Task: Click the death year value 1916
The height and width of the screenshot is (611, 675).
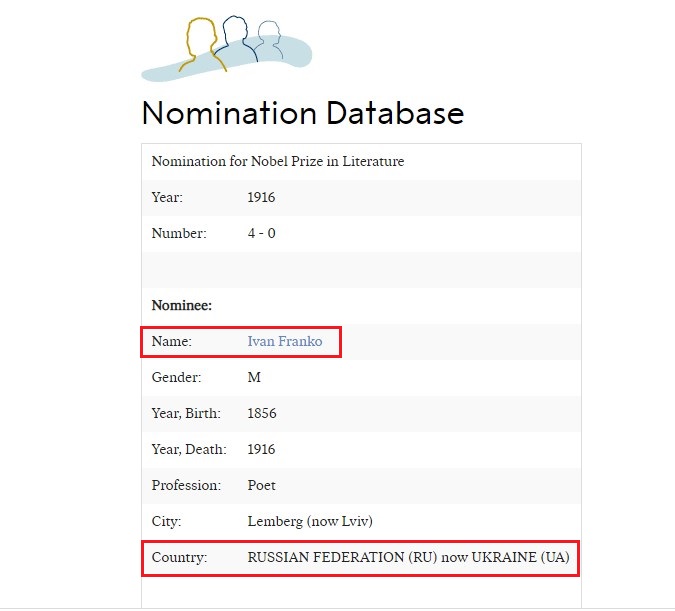Action: 261,450
